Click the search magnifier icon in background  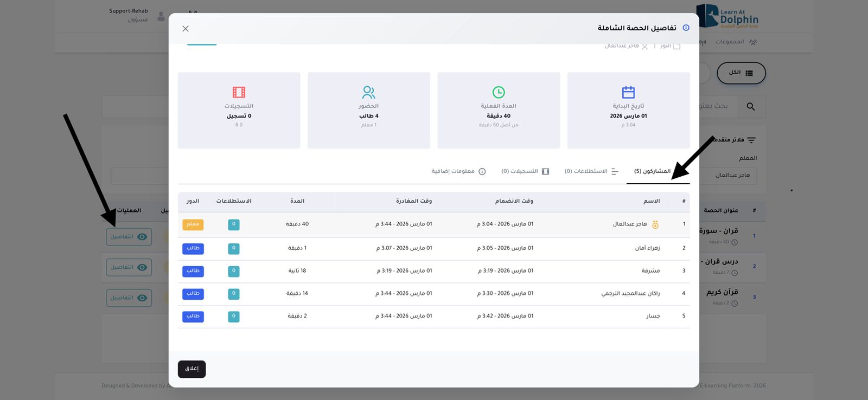(x=751, y=107)
